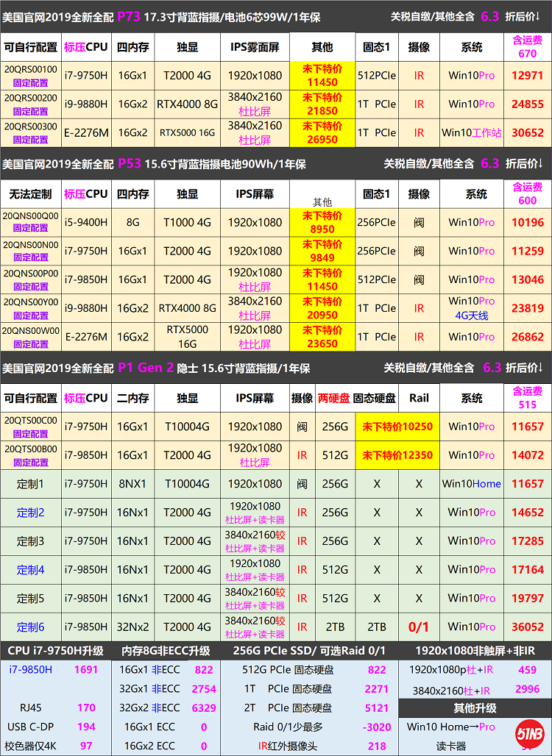Click the price 11259
552x756 pixels.
[x=528, y=251]
